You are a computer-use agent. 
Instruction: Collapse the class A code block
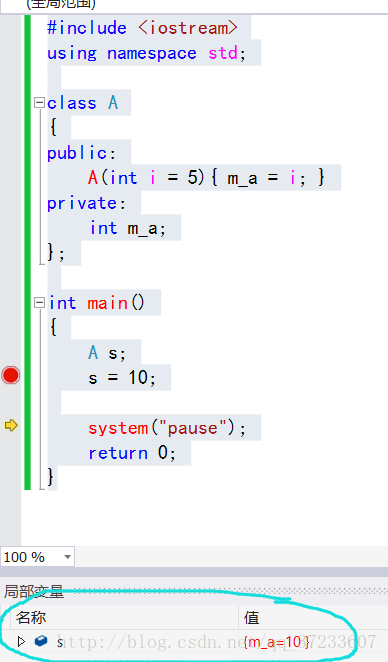[39, 103]
